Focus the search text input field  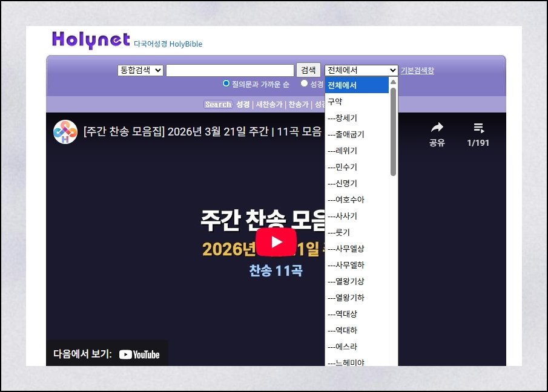pyautogui.click(x=230, y=70)
